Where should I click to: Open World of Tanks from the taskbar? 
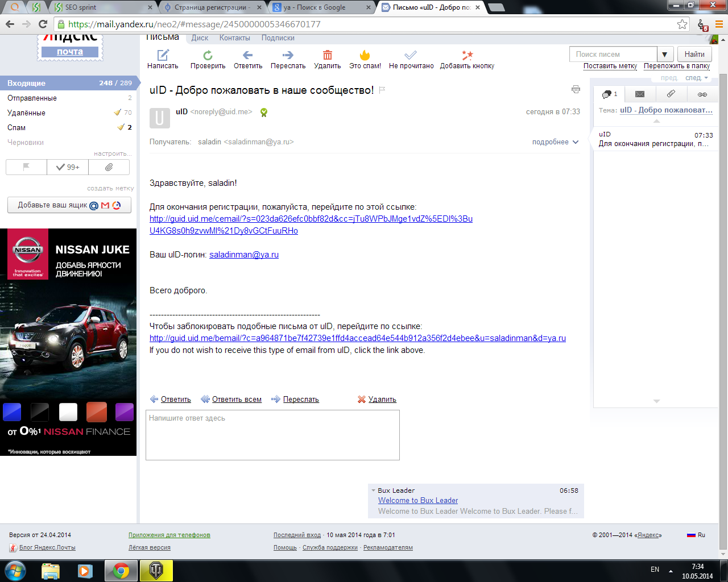coord(155,571)
